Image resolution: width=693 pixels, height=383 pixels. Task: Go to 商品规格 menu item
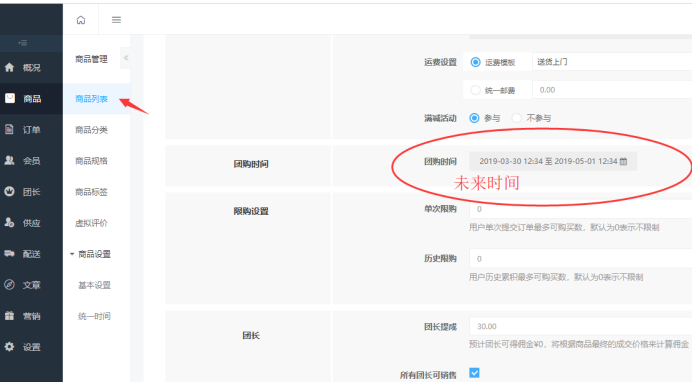coord(91,161)
